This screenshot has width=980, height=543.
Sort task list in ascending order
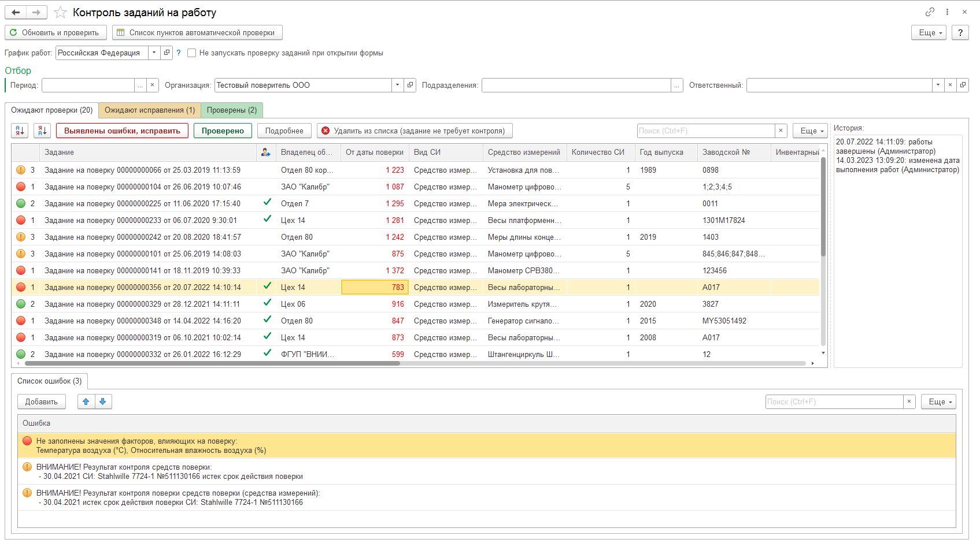[x=20, y=131]
